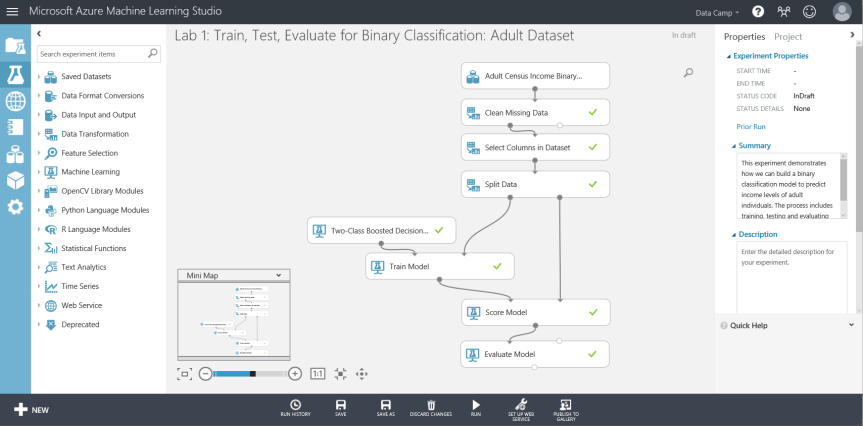Open the Mini Map dropdown
Screen dimensions: 863x426
click(277, 275)
